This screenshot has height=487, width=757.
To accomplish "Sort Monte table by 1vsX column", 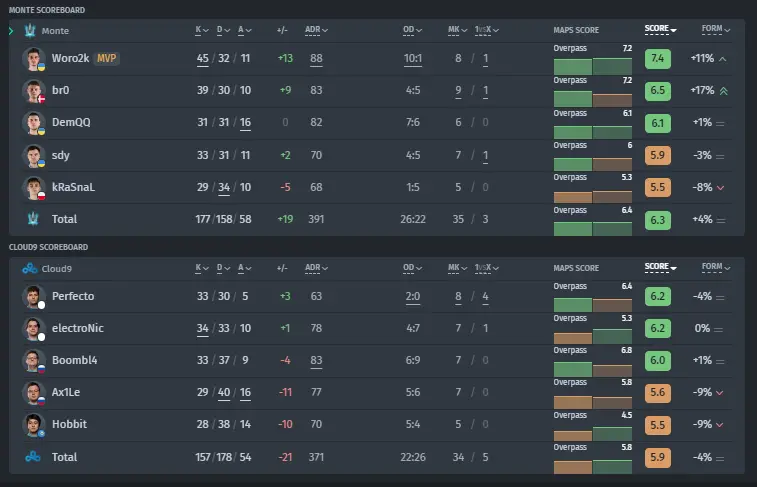I will coord(486,30).
